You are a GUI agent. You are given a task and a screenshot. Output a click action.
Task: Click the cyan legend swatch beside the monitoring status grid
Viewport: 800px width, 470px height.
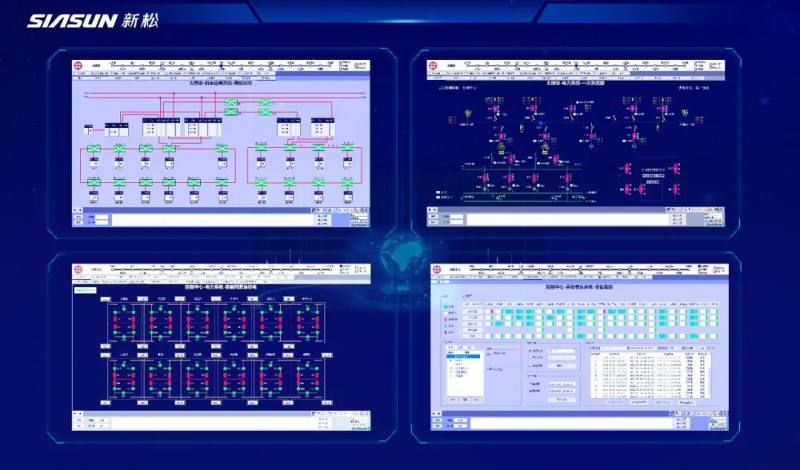446,307
